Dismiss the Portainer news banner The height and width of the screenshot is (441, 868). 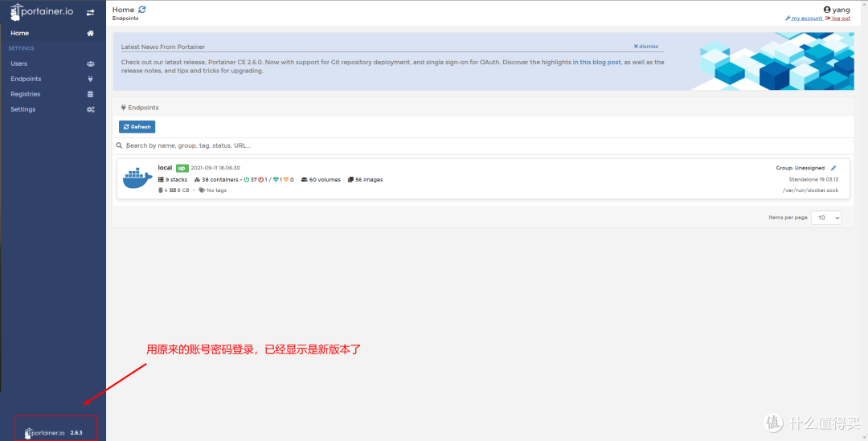click(x=645, y=47)
